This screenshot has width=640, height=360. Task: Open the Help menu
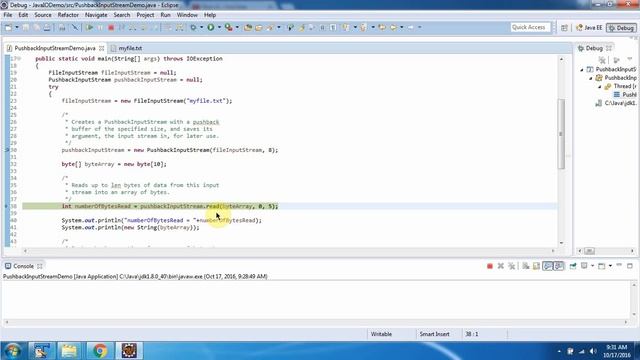coord(210,15)
